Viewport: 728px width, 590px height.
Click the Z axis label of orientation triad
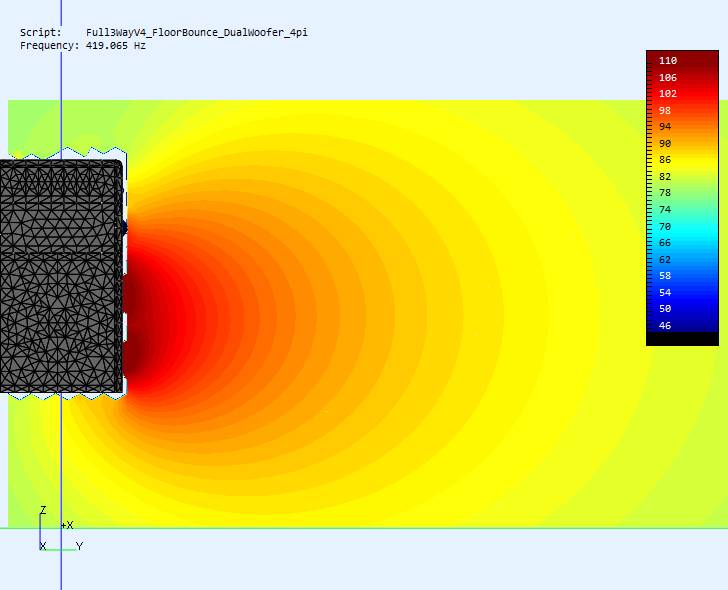[43, 510]
